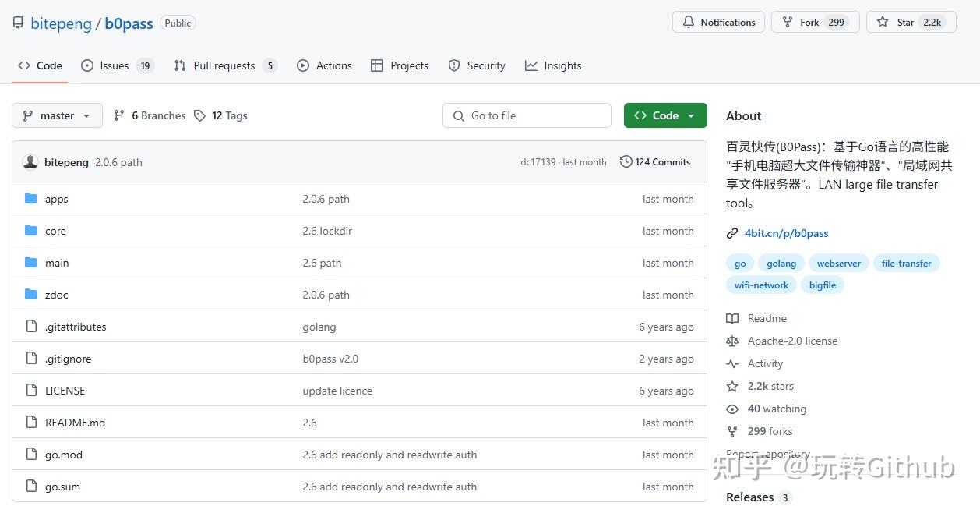Select the go topic tag
The height and width of the screenshot is (506, 980).
click(x=740, y=264)
